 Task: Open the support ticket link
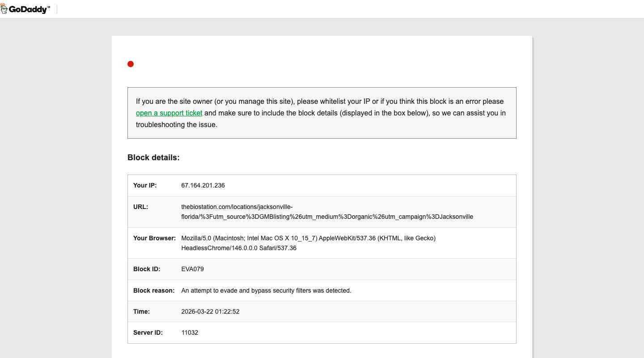click(169, 113)
